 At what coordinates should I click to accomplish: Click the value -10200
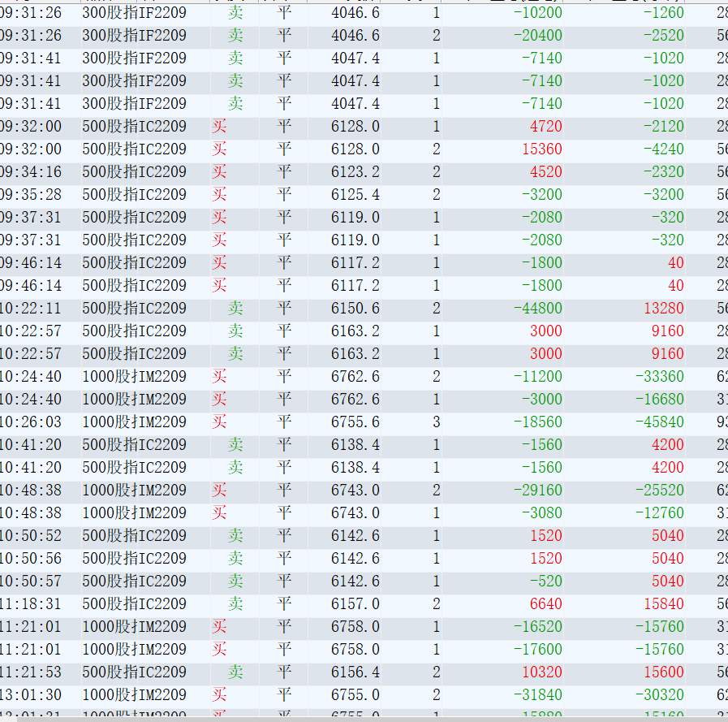click(x=537, y=12)
